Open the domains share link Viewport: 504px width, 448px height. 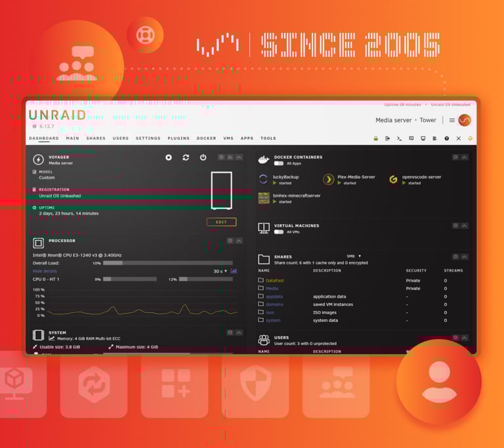[x=274, y=304]
